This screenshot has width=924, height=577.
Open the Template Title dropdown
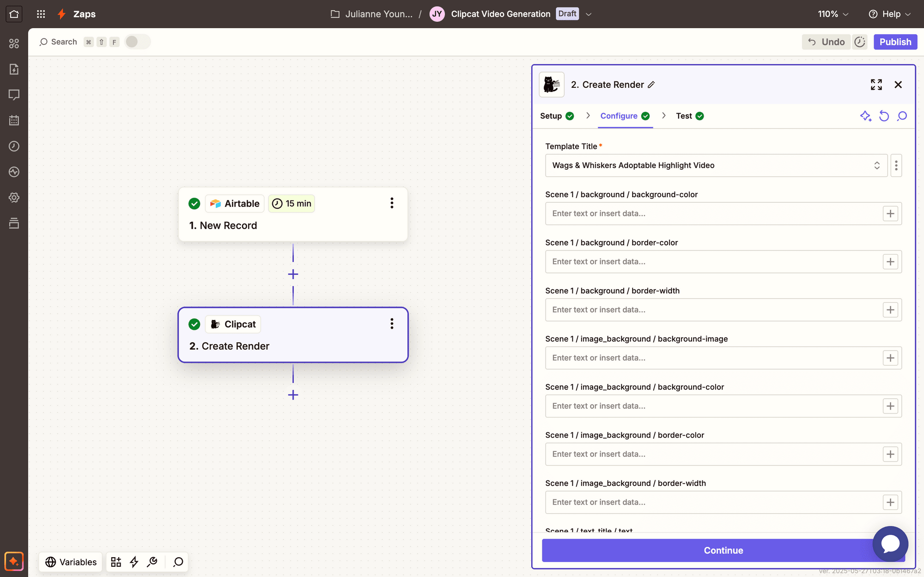[716, 165]
